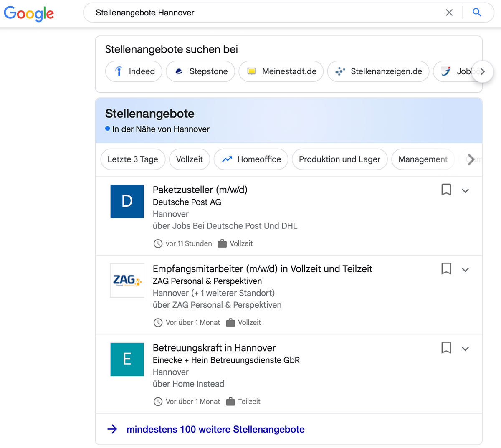Open the Meinestadt.de job site chip

(x=281, y=71)
